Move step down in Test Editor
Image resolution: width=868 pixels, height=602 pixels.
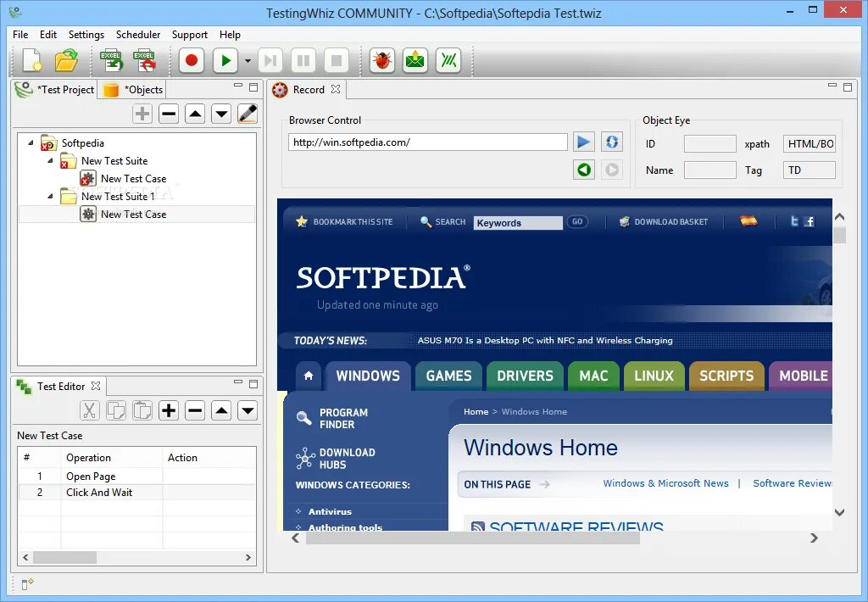(x=248, y=410)
